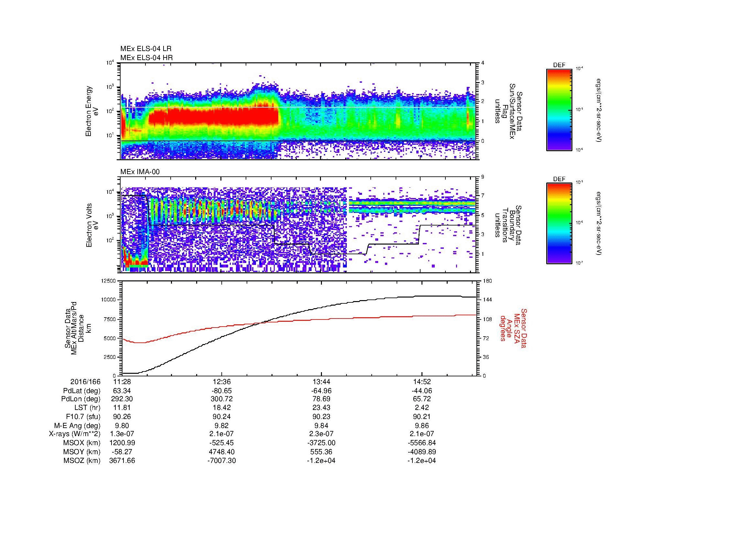Click the top color bar unit label
Viewport: 756px width, 534px height.
[599, 110]
